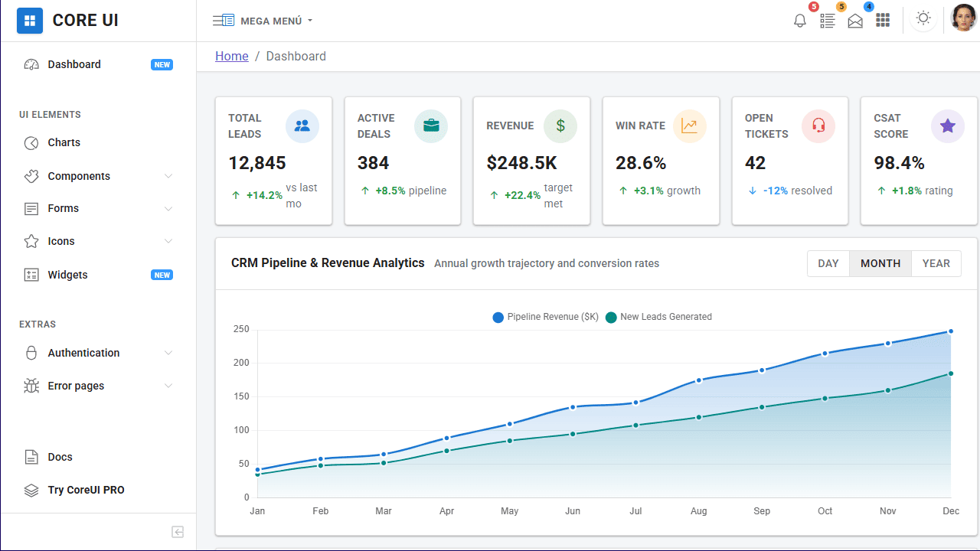
Task: Expand the Error pages sidebar group
Action: point(98,386)
